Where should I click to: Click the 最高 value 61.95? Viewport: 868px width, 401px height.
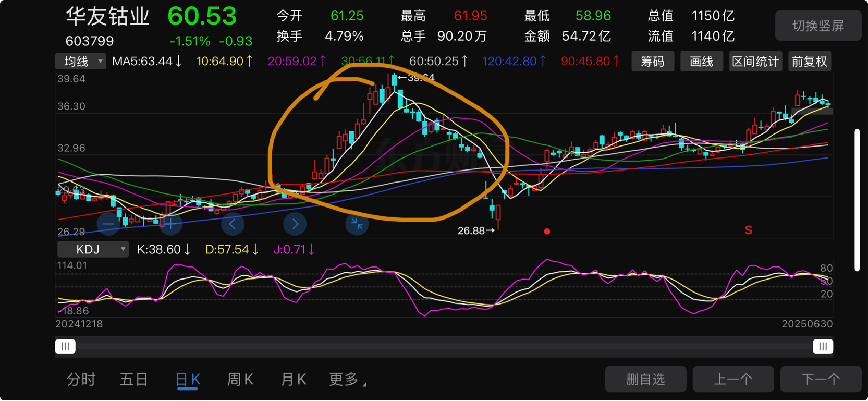point(470,16)
